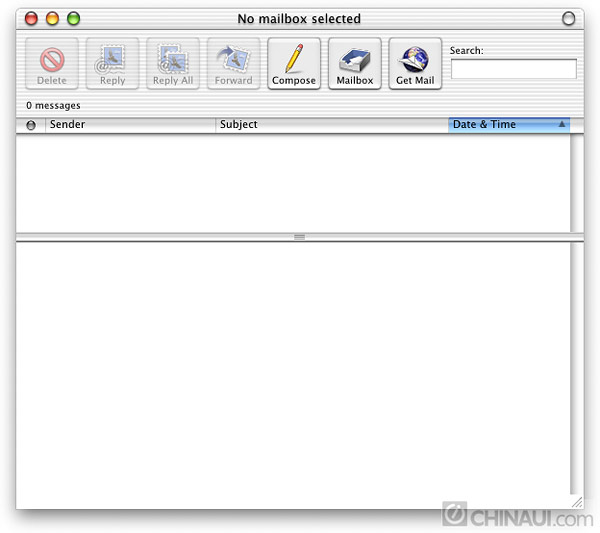
Task: Sort messages by Sender column
Action: 130,125
